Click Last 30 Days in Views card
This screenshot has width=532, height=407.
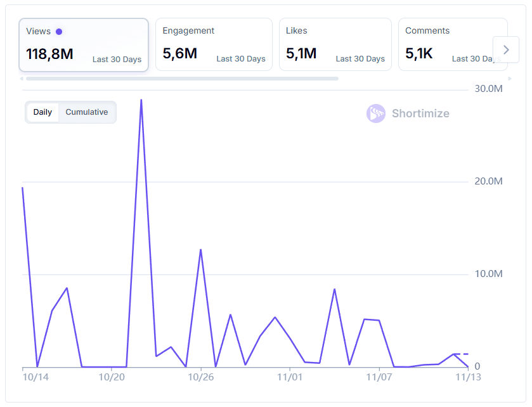point(117,60)
